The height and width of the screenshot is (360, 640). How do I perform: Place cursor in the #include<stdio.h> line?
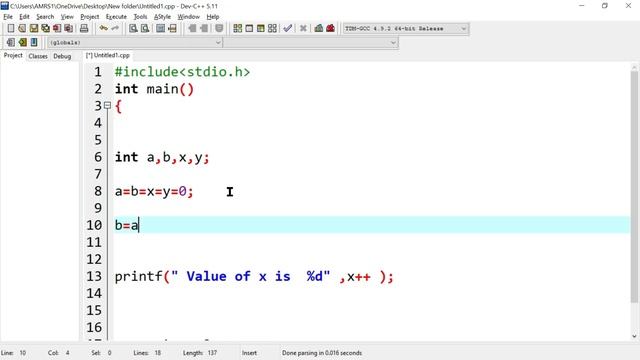(182, 72)
